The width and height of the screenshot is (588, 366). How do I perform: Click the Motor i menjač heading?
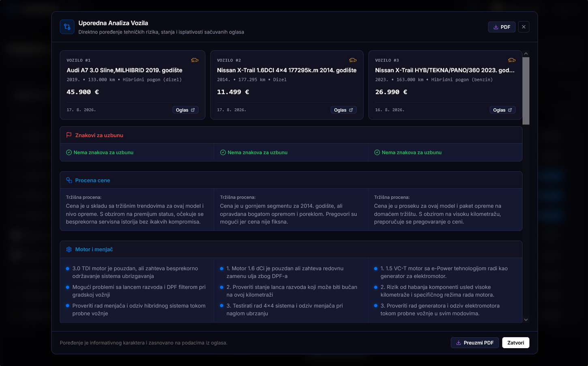(x=94, y=250)
